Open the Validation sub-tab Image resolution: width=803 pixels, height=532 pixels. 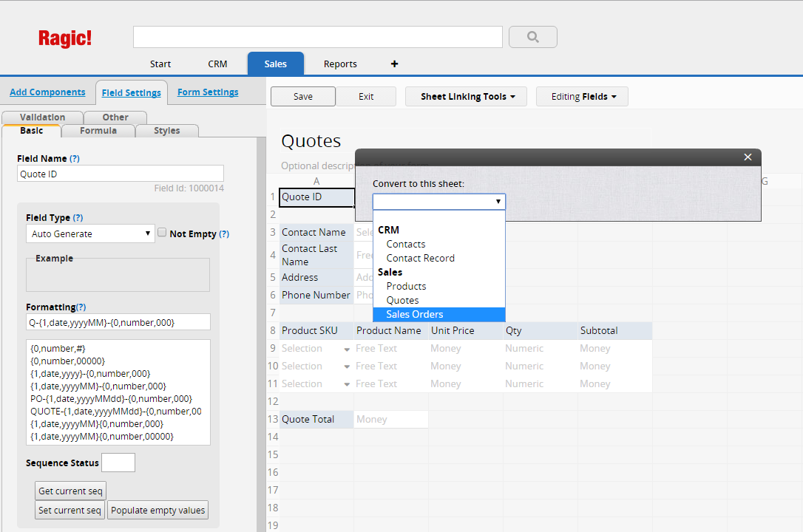(x=42, y=117)
